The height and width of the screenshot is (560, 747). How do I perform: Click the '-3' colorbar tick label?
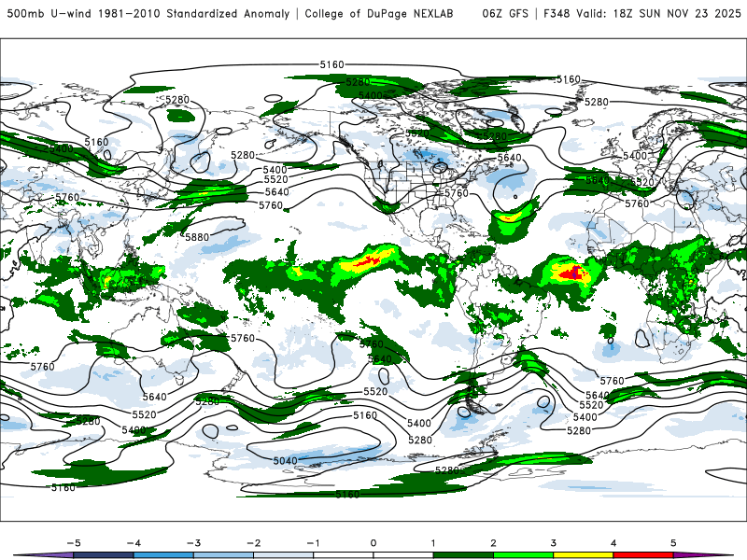tap(193, 543)
